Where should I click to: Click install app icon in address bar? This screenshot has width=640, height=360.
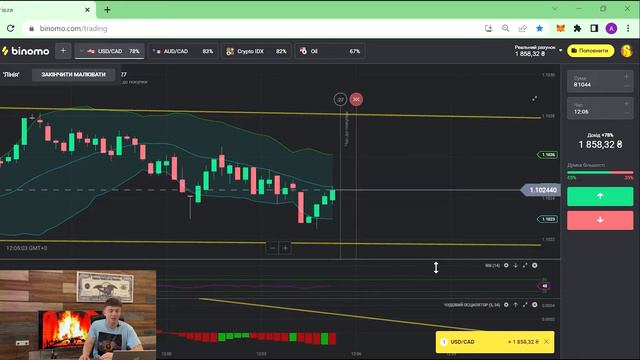(489, 28)
